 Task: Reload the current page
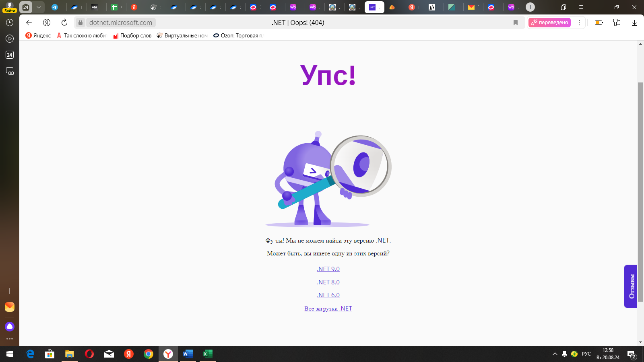[64, 23]
